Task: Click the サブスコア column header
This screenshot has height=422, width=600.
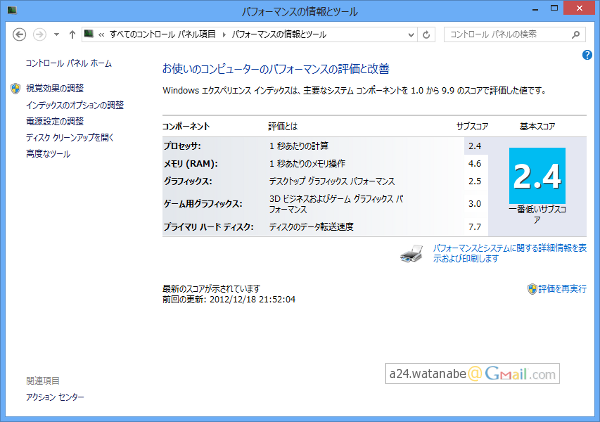Action: pos(472,126)
